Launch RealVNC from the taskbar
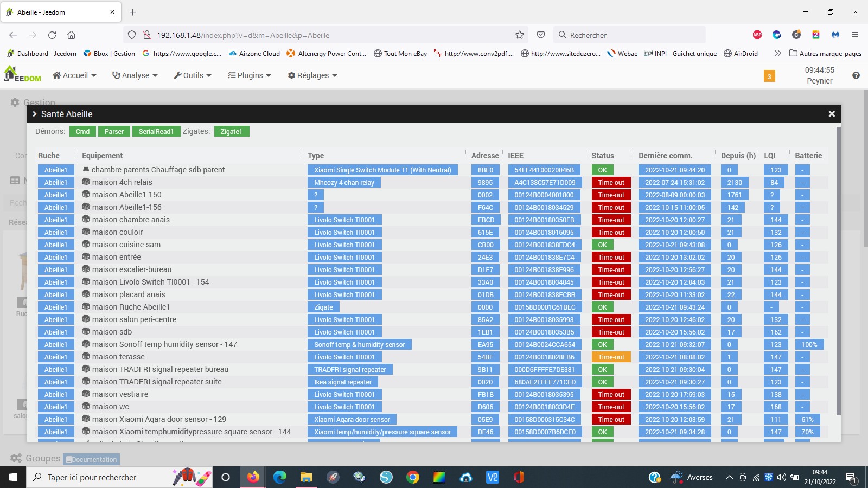 [x=492, y=477]
